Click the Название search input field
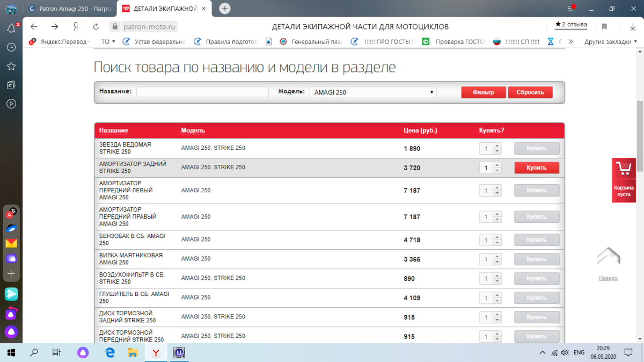The image size is (644, 362). tap(202, 92)
